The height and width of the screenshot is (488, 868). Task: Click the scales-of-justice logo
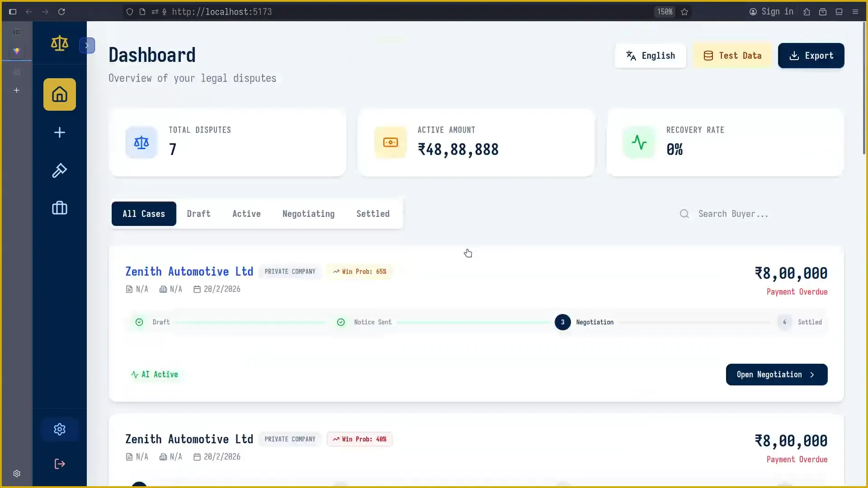60,43
